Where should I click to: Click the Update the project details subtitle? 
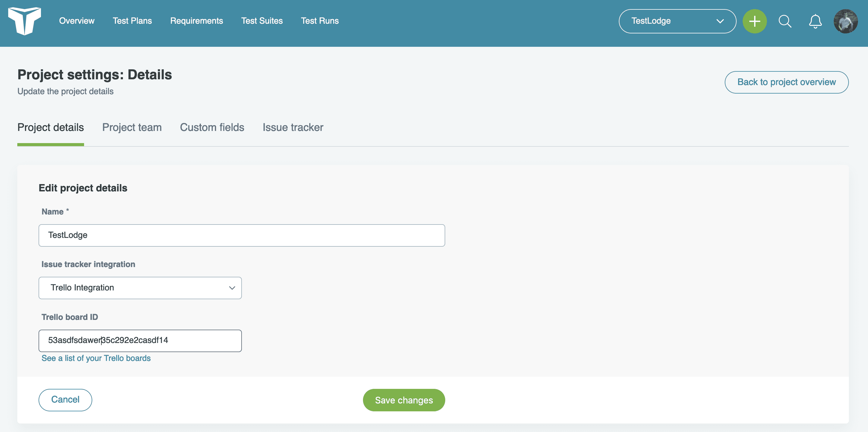(65, 91)
